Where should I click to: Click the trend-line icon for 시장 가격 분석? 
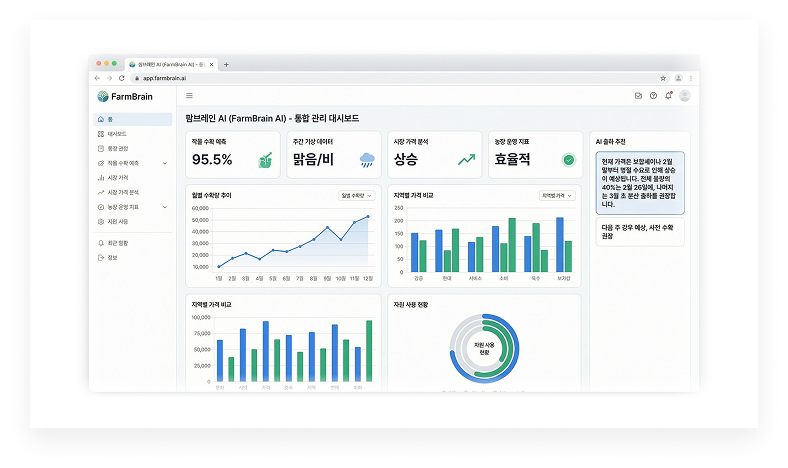point(101,193)
